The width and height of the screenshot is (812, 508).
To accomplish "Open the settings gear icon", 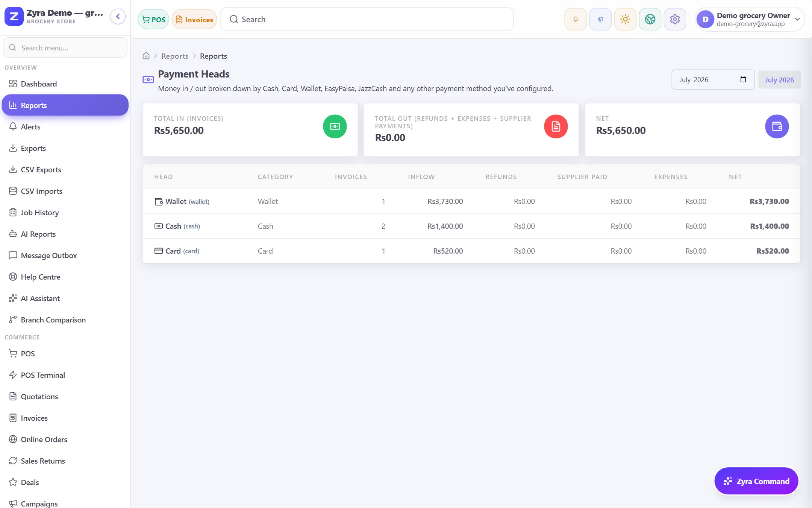I will 675,19.
